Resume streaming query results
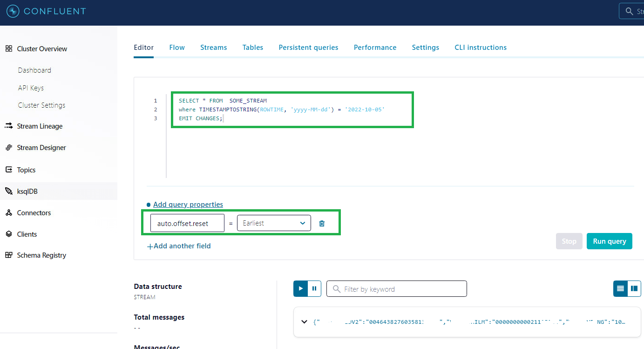Screen dimensions: 644x349 [x=300, y=288]
